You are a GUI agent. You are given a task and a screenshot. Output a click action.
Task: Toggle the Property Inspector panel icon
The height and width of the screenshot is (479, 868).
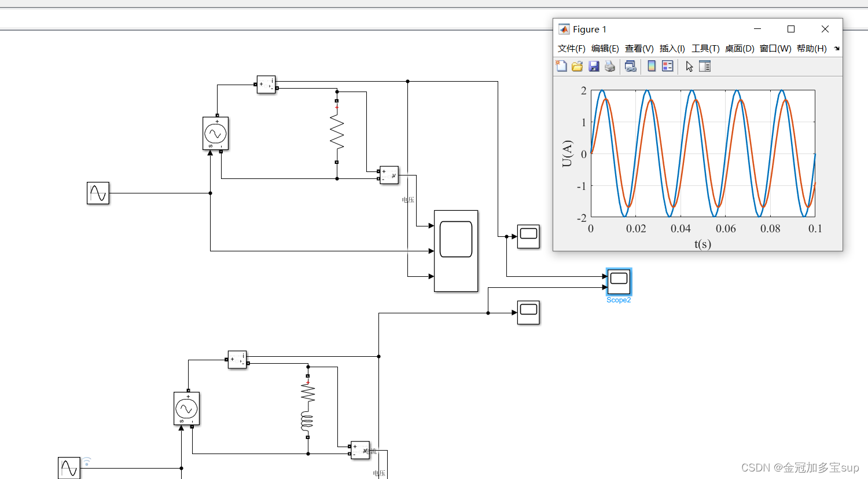(x=705, y=66)
